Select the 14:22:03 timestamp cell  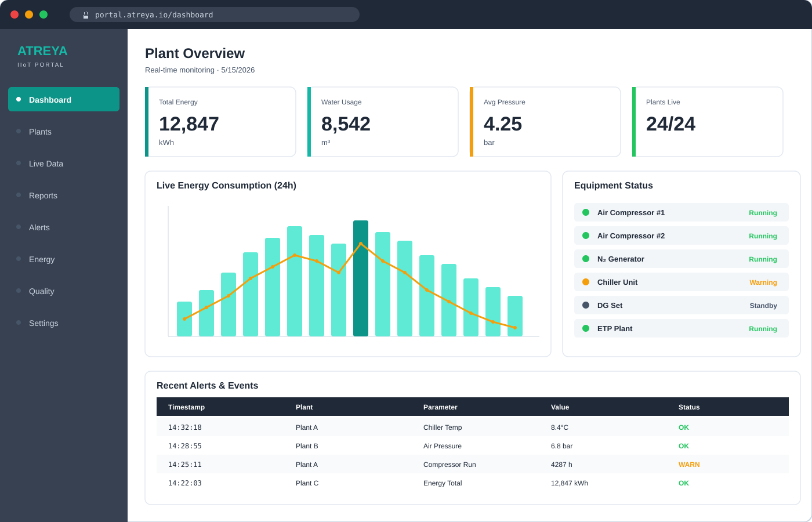(185, 483)
